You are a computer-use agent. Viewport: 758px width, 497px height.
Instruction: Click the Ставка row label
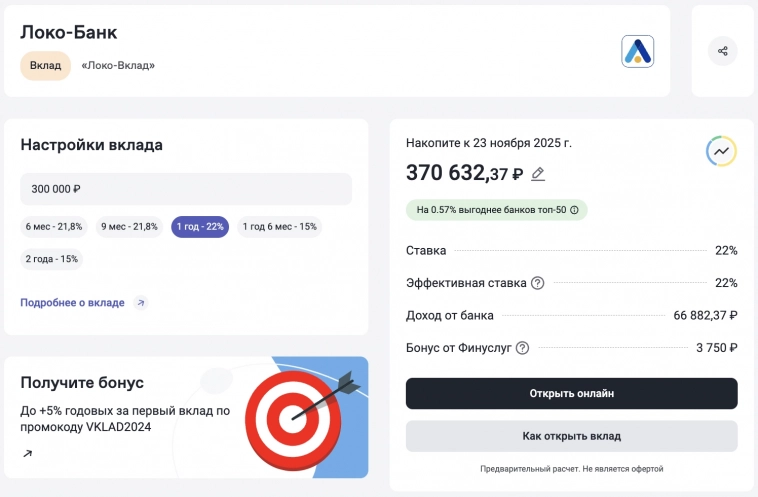pyautogui.click(x=426, y=250)
